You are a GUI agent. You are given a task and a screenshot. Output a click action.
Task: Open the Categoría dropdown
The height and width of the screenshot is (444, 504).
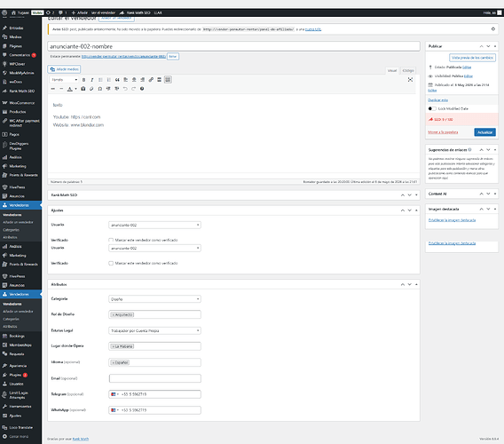[154, 299]
